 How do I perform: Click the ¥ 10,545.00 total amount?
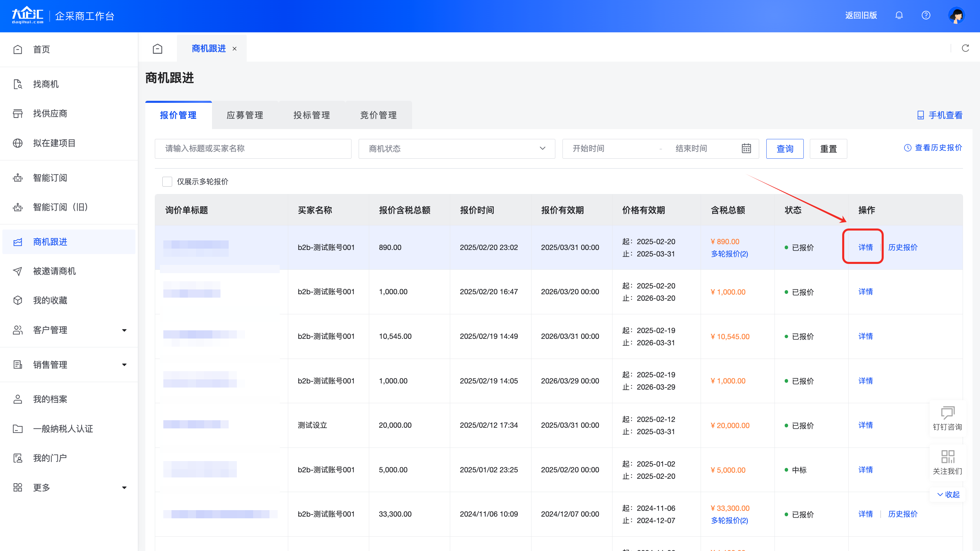tap(730, 336)
